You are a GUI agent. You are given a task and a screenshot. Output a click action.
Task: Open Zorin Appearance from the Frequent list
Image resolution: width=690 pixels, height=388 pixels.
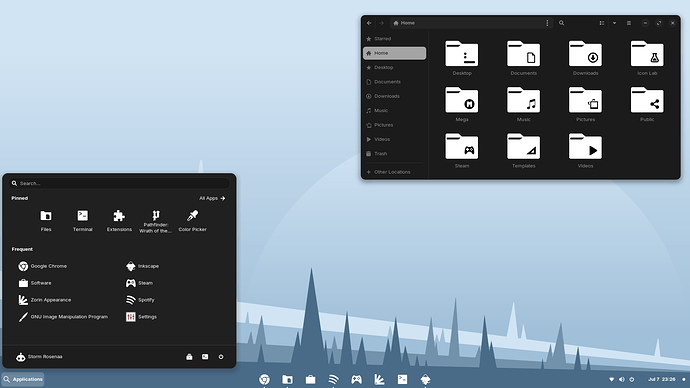point(44,300)
